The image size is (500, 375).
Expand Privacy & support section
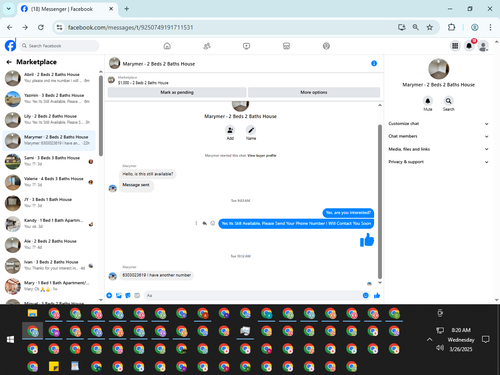(x=438, y=162)
